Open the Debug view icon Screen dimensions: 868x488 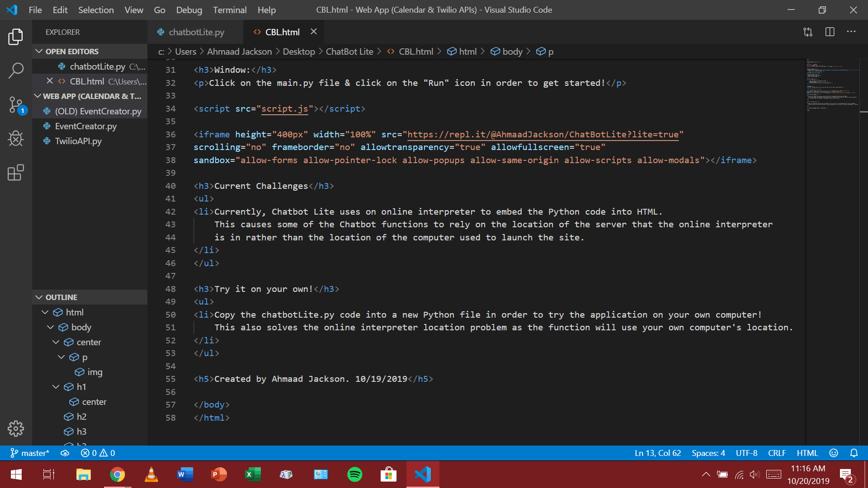coord(16,139)
